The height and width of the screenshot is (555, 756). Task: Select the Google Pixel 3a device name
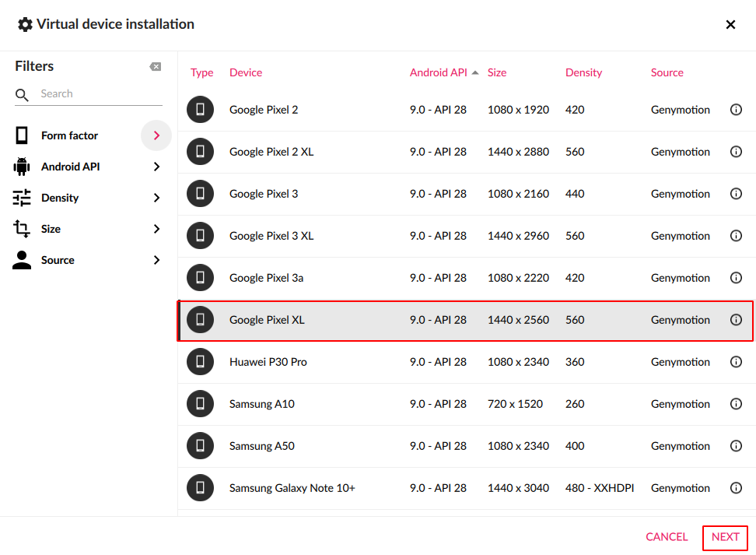[266, 277]
